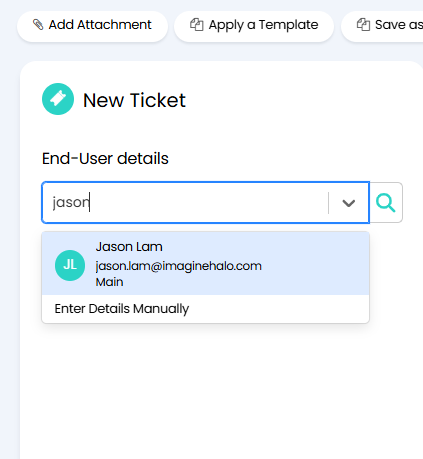Click the Add Attachment button

click(92, 26)
